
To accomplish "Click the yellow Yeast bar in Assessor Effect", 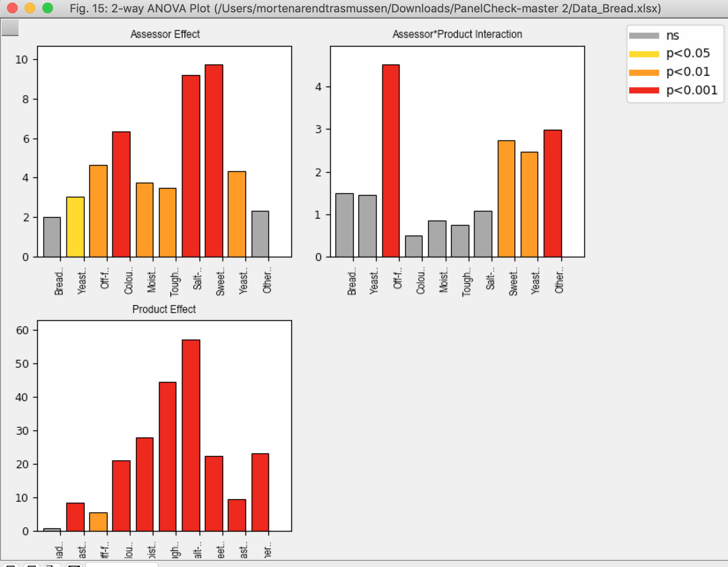I will click(x=75, y=227).
